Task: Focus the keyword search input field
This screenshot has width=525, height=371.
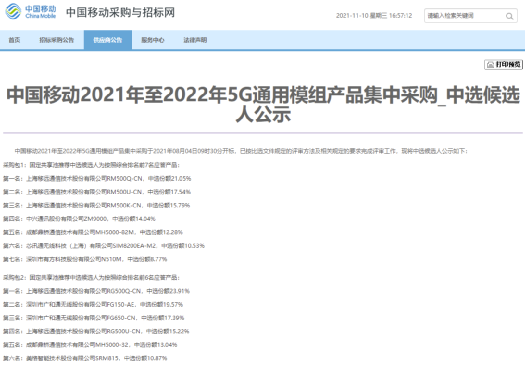Action: pyautogui.click(x=470, y=16)
